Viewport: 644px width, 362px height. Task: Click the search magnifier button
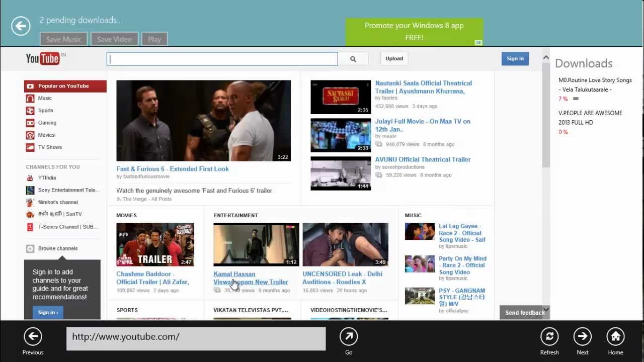pyautogui.click(x=353, y=59)
